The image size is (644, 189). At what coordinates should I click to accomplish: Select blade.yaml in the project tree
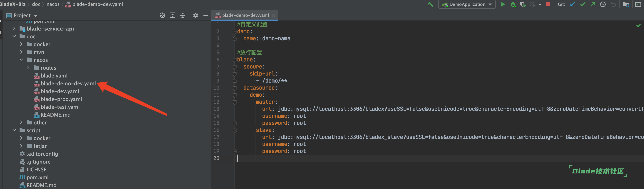[x=50, y=76]
